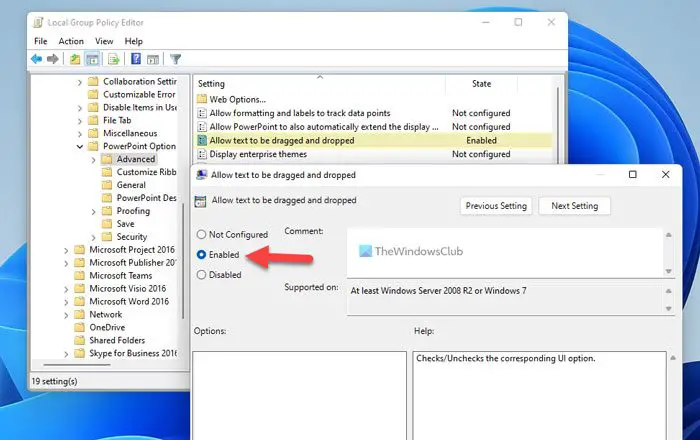
Task: Expand the Microsoft Visio 2016 node
Action: click(x=66, y=289)
